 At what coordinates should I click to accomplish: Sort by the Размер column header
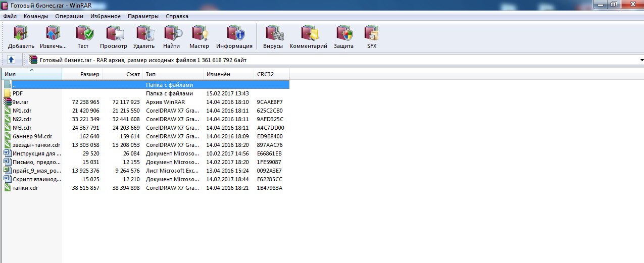[x=82, y=74]
